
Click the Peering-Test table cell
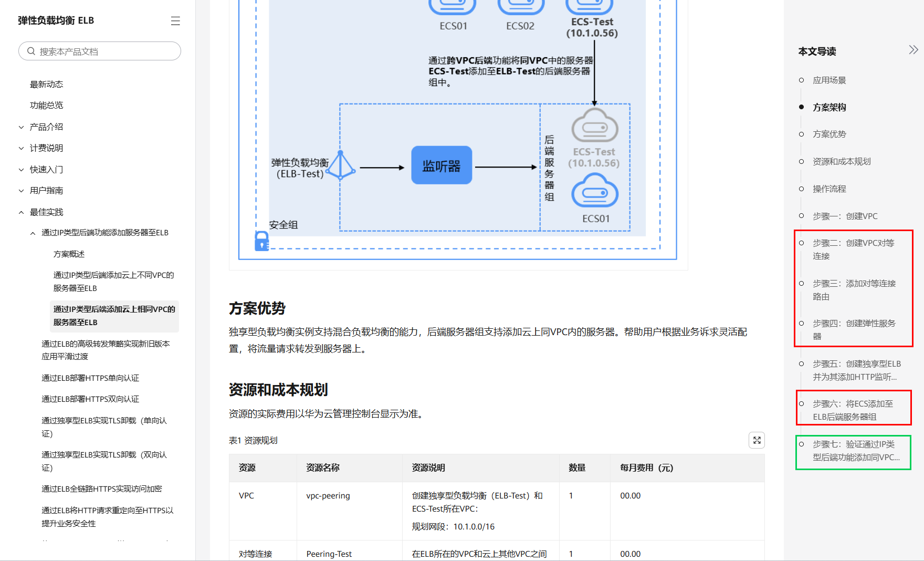tap(329, 554)
